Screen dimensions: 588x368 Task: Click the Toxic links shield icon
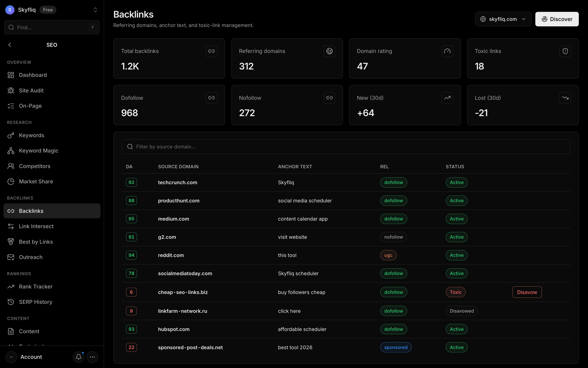click(565, 51)
